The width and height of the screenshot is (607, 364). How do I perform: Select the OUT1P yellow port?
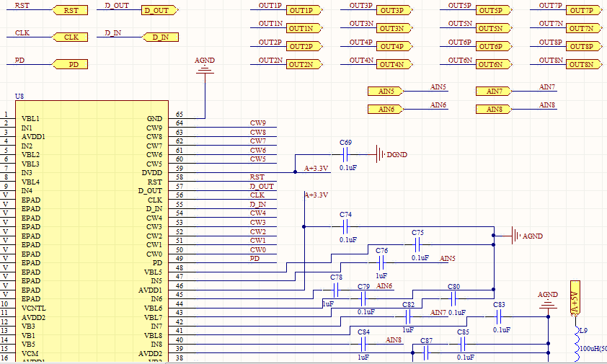tap(304, 11)
